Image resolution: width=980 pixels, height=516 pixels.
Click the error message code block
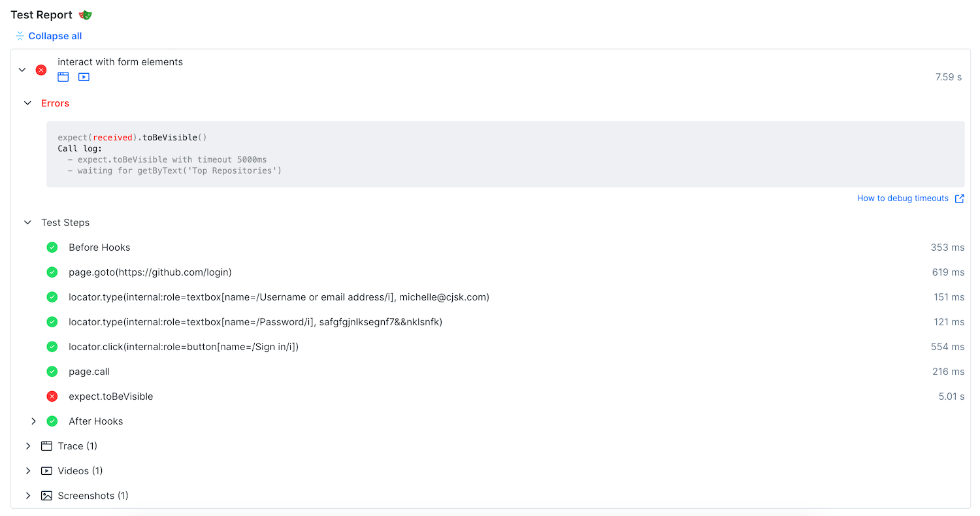(x=505, y=154)
